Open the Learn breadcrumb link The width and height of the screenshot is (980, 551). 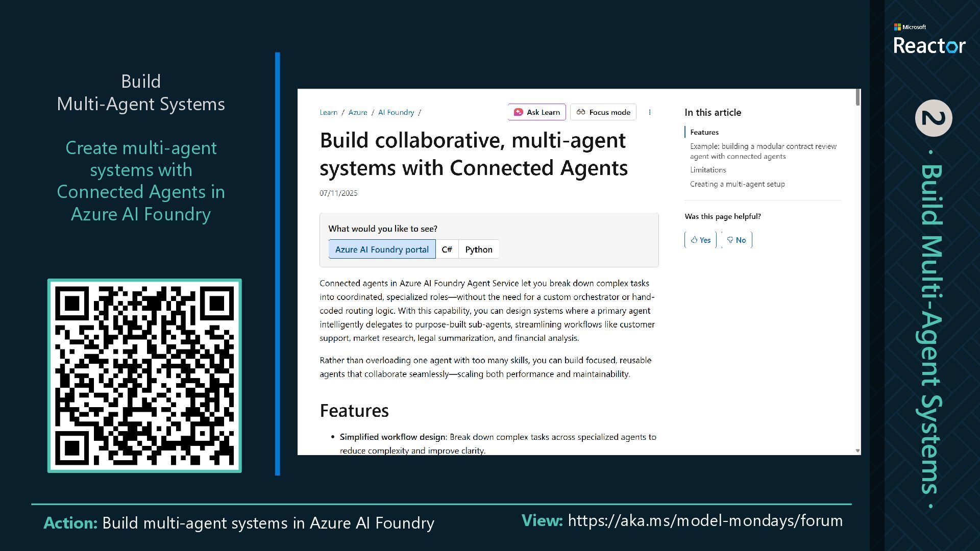(x=328, y=112)
